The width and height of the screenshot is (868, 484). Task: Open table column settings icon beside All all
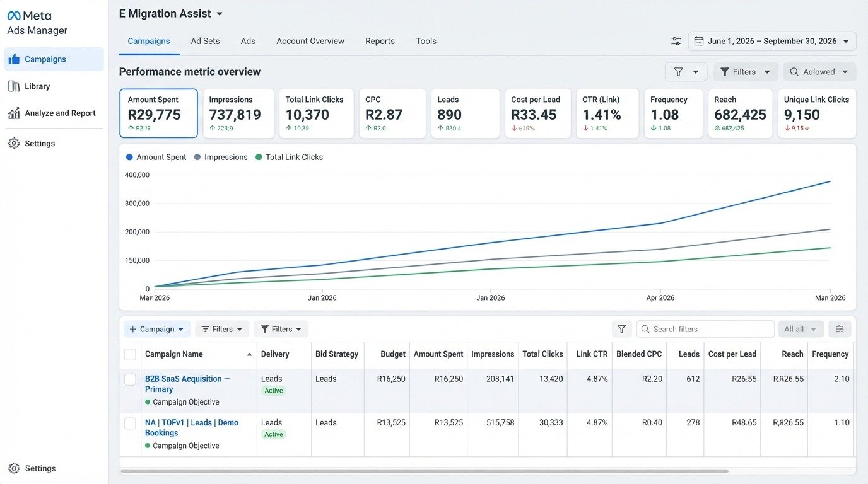tap(840, 329)
